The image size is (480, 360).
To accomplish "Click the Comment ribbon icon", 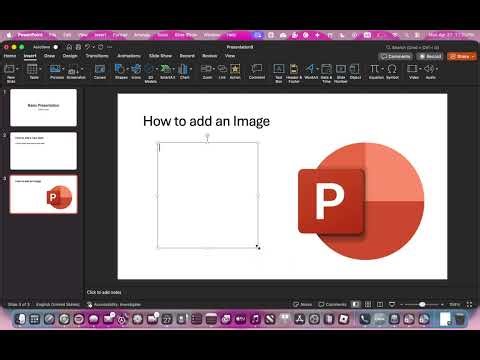I will click(257, 69).
